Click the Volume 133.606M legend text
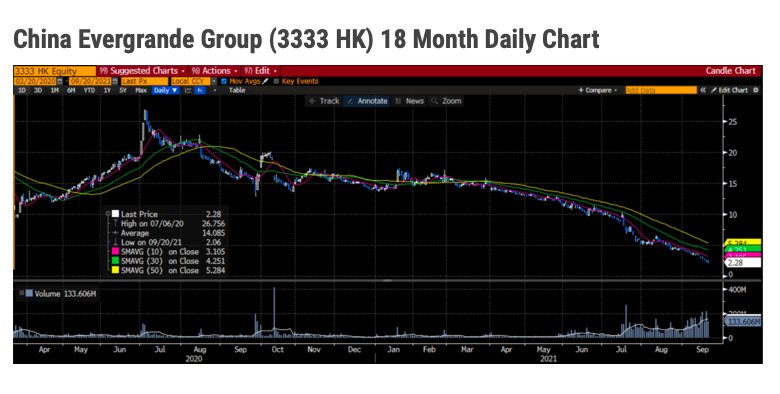 click(65, 294)
